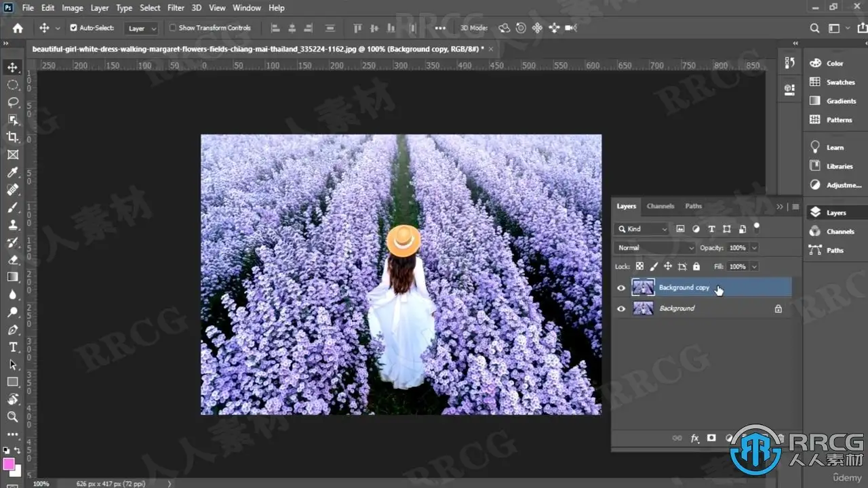
Task: Pick the Horizontal Type tool
Action: [13, 347]
